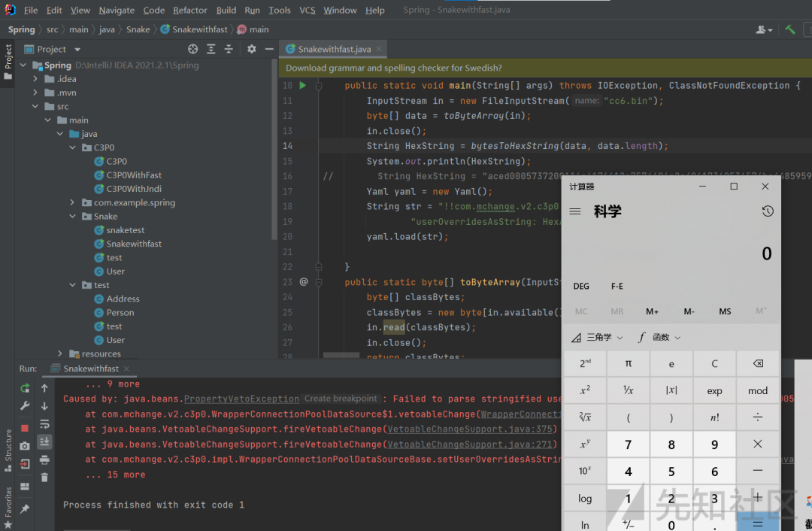Click backspace key in Calculator
This screenshot has height=531, width=812.
tap(758, 364)
